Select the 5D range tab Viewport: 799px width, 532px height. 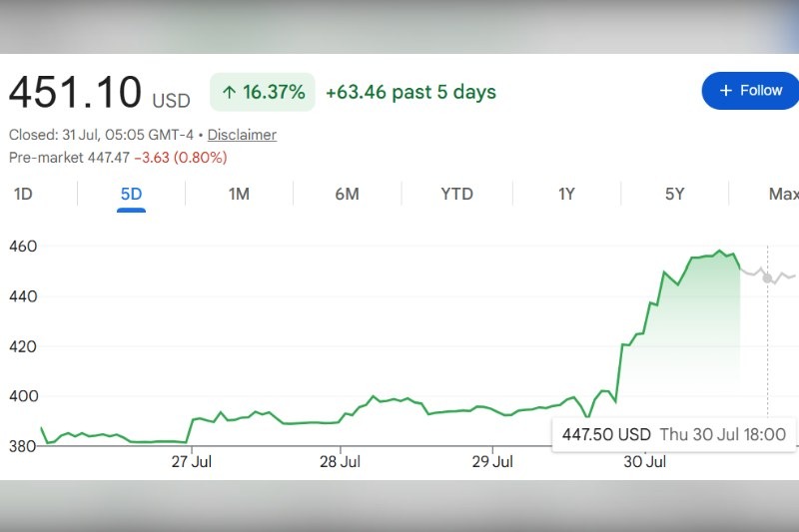[131, 194]
